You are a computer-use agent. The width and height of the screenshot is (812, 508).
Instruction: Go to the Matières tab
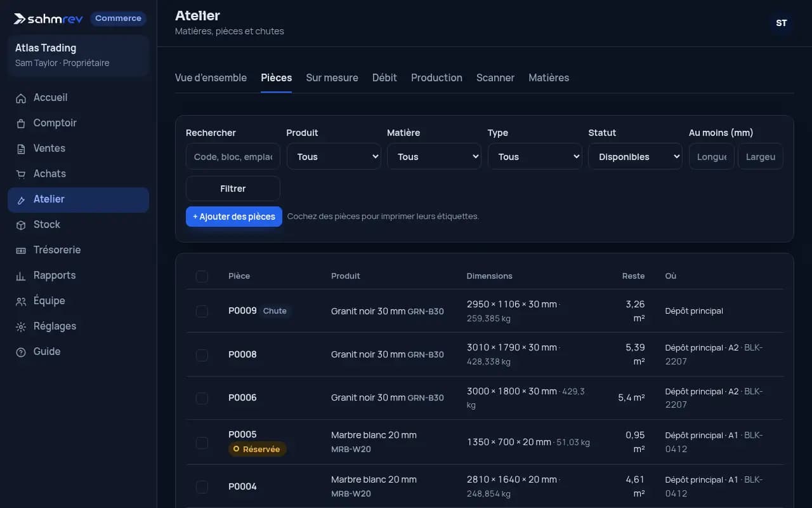[549, 77]
